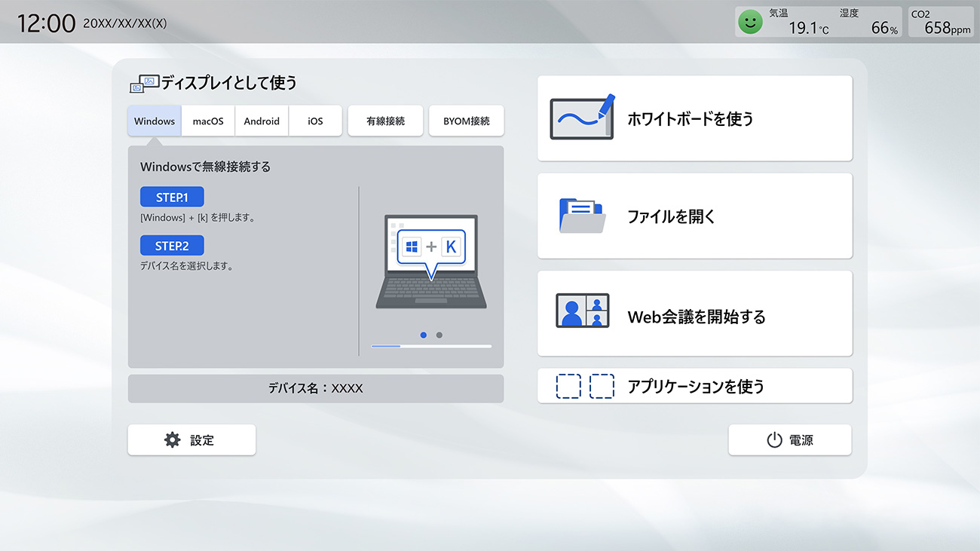The width and height of the screenshot is (980, 551).
Task: Click the settings gear icon
Action: 173,440
